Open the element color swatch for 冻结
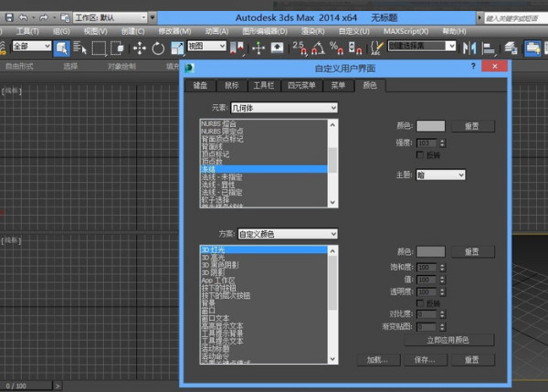This screenshot has width=548, height=392. click(430, 126)
